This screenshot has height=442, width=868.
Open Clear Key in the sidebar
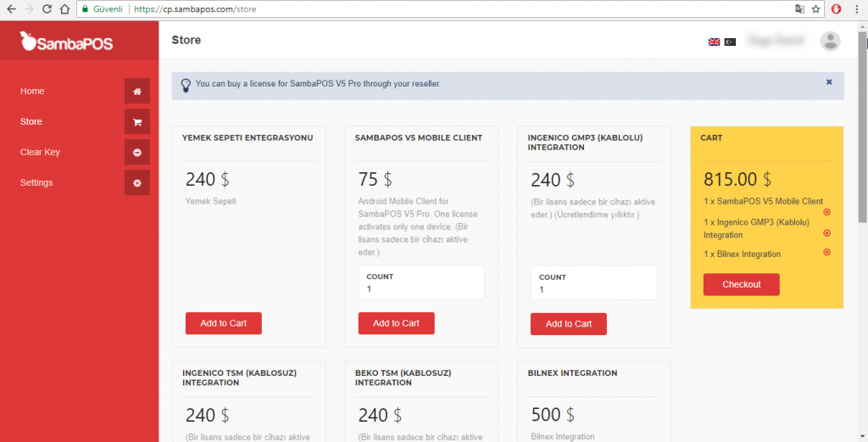point(40,152)
